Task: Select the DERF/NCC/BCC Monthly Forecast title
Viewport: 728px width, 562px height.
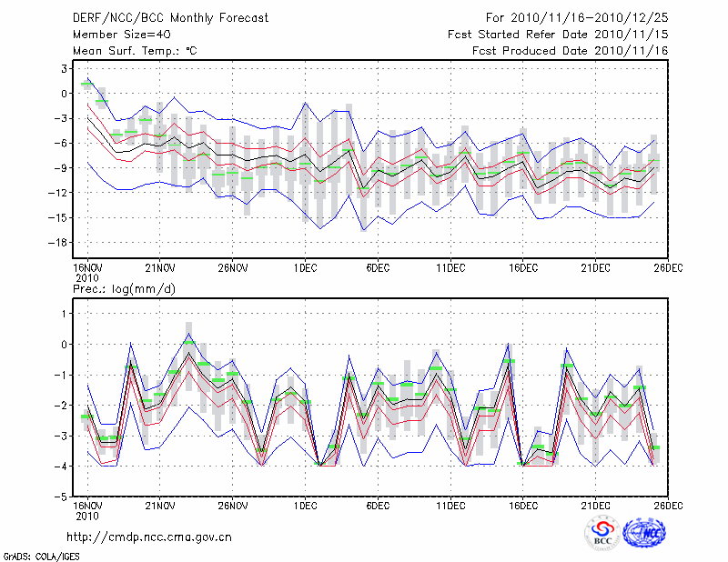Action: (168, 17)
